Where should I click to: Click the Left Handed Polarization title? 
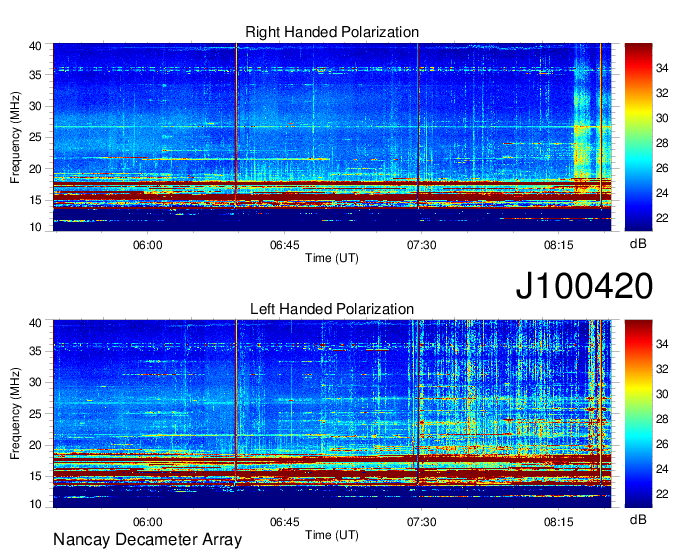[x=332, y=309]
